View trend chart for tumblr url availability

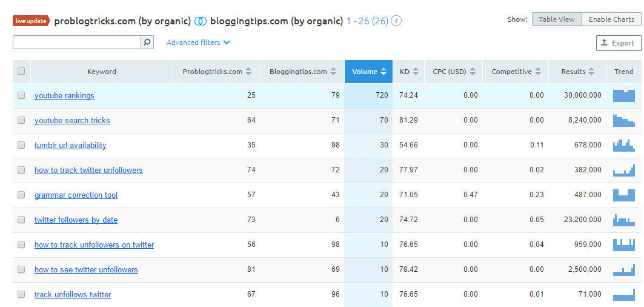[x=624, y=145]
